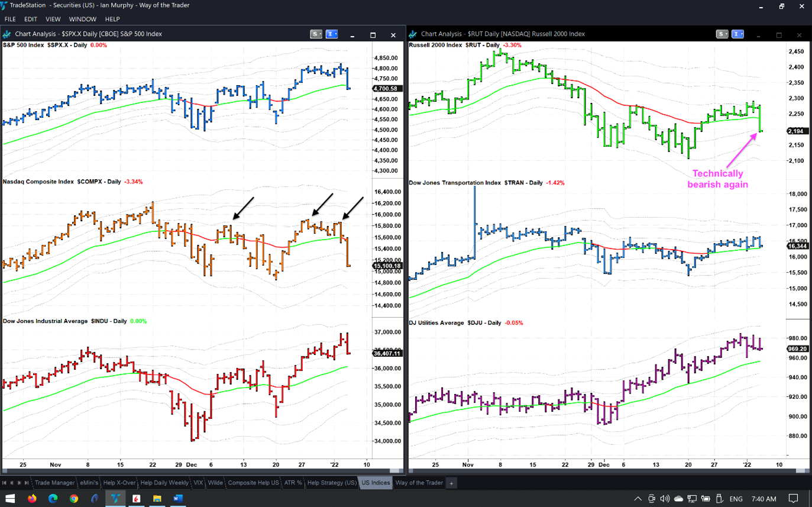Screen dimensions: 812x507
Task: Add a new workspace tab with plus button
Action: pos(451,483)
